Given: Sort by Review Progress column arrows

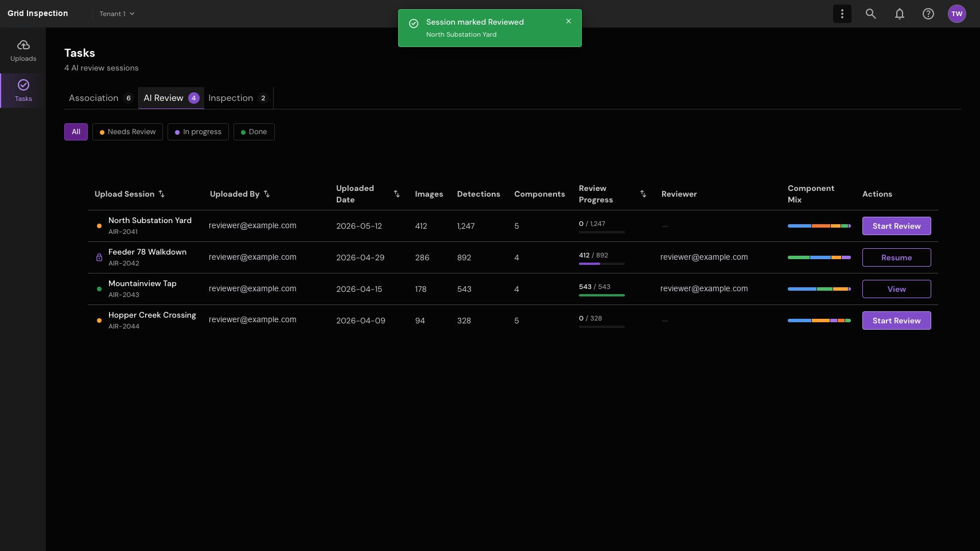Looking at the screenshot, I should [643, 194].
